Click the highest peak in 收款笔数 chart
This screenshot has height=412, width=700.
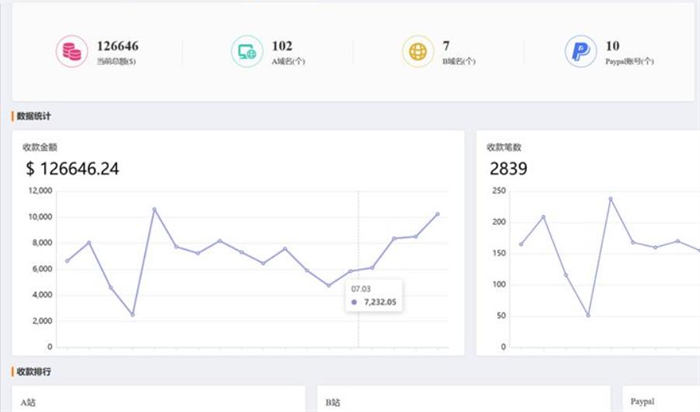[610, 199]
